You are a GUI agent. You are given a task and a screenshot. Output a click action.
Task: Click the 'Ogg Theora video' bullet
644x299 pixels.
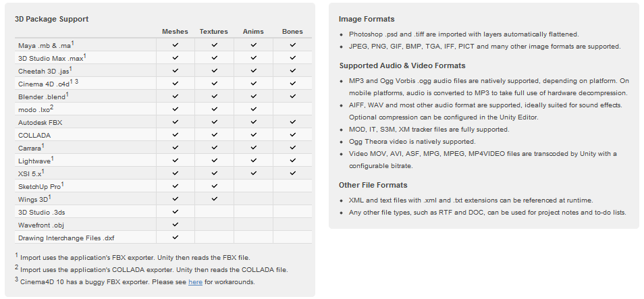point(412,142)
